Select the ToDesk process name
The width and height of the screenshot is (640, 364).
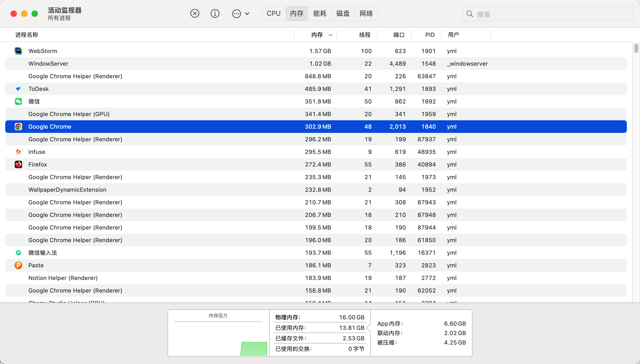39,89
